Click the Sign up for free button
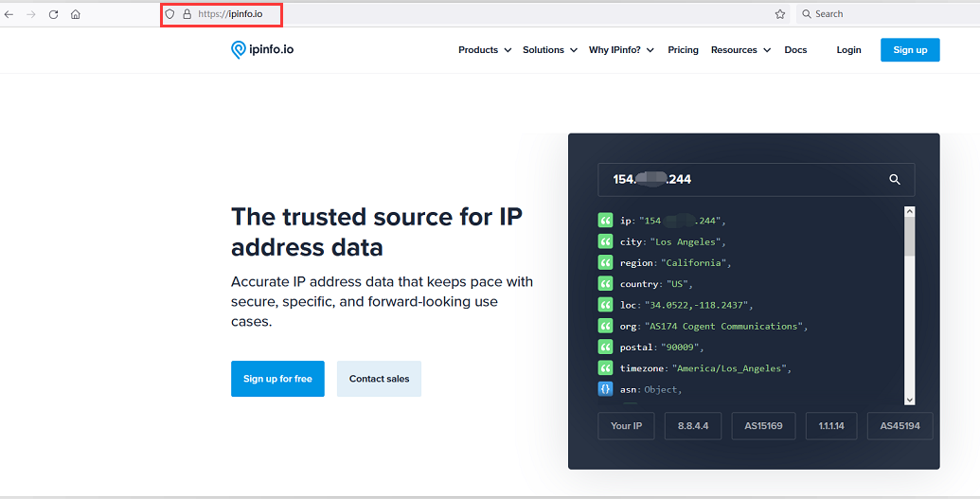This screenshot has height=499, width=980. tap(277, 379)
